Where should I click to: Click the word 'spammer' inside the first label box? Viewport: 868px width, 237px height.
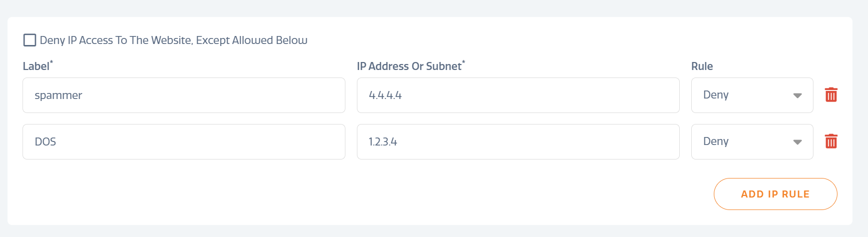click(x=58, y=95)
